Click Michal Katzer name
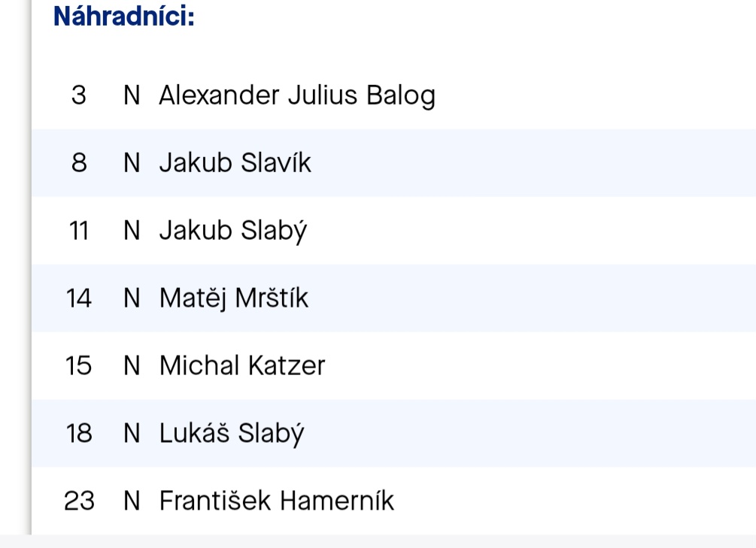The image size is (756, 548). [242, 365]
